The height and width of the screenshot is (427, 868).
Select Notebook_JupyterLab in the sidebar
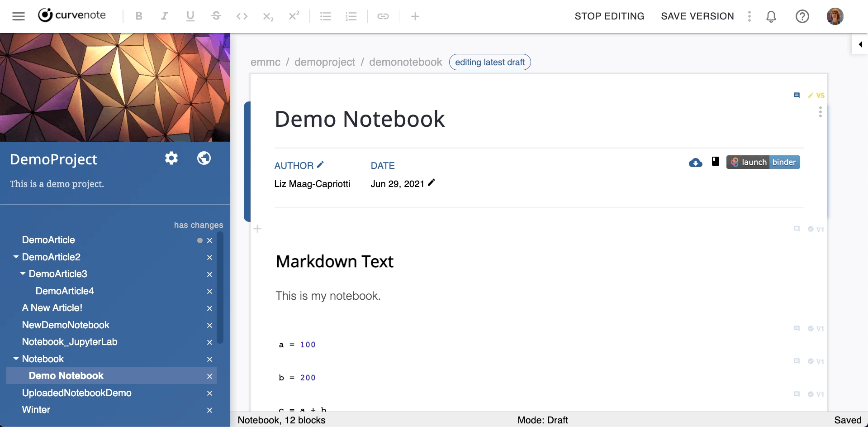pos(70,342)
